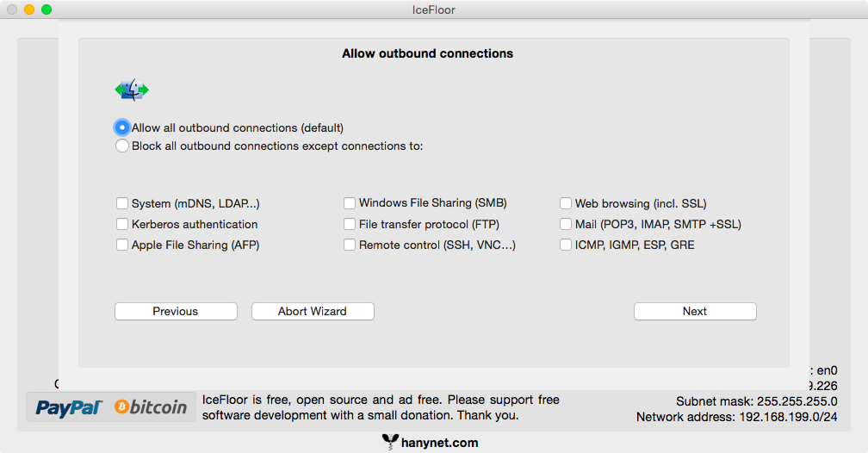Screen dimensions: 868x453
Task: Check Apple File Sharing (AFP)
Action: click(122, 245)
